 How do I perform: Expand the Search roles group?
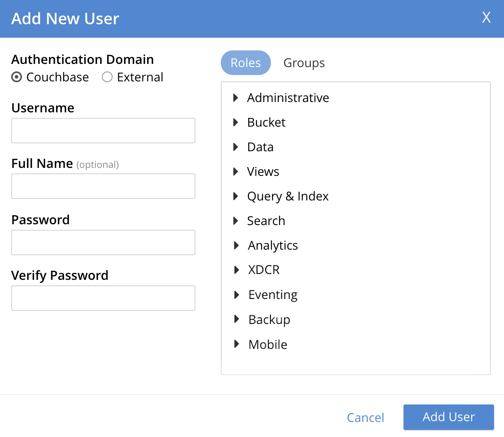(236, 221)
